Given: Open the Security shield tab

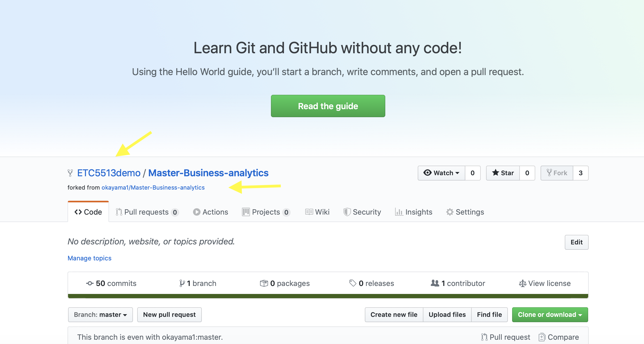Looking at the screenshot, I should (362, 212).
